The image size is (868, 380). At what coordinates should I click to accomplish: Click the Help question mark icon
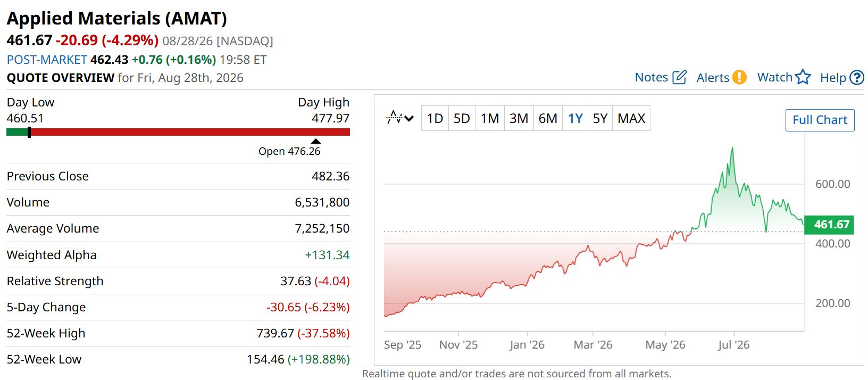pyautogui.click(x=857, y=78)
